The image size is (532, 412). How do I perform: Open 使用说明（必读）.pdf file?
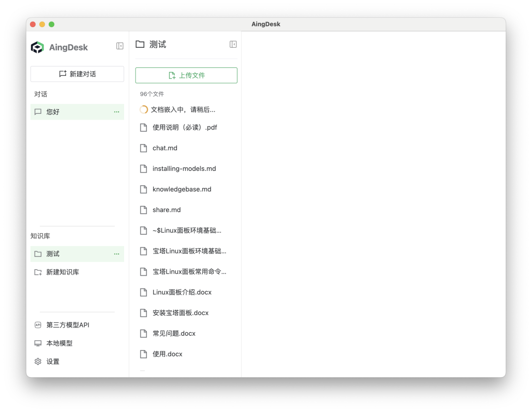pyautogui.click(x=185, y=127)
